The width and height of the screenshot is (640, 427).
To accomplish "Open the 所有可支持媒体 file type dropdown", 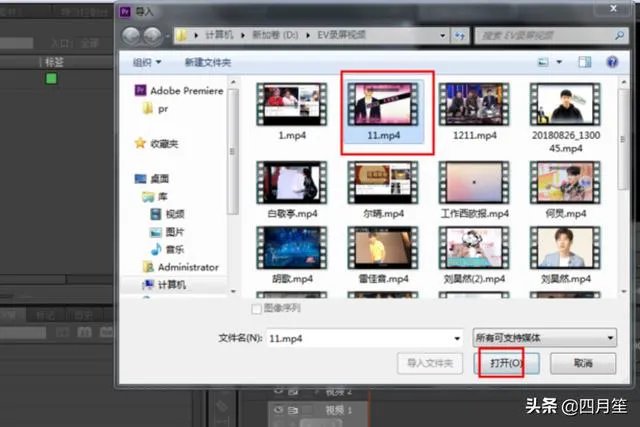I will pyautogui.click(x=544, y=338).
